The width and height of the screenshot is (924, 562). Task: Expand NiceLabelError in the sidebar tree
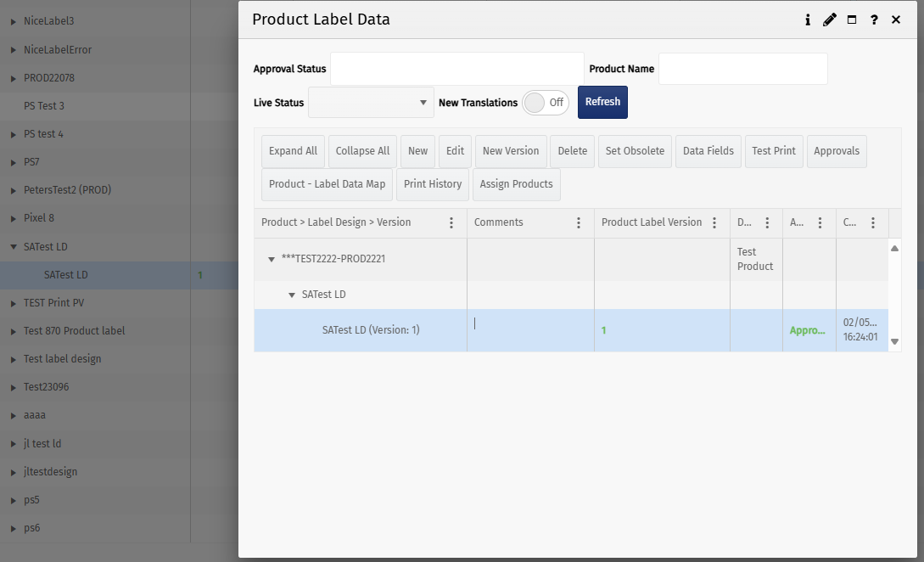coord(14,50)
